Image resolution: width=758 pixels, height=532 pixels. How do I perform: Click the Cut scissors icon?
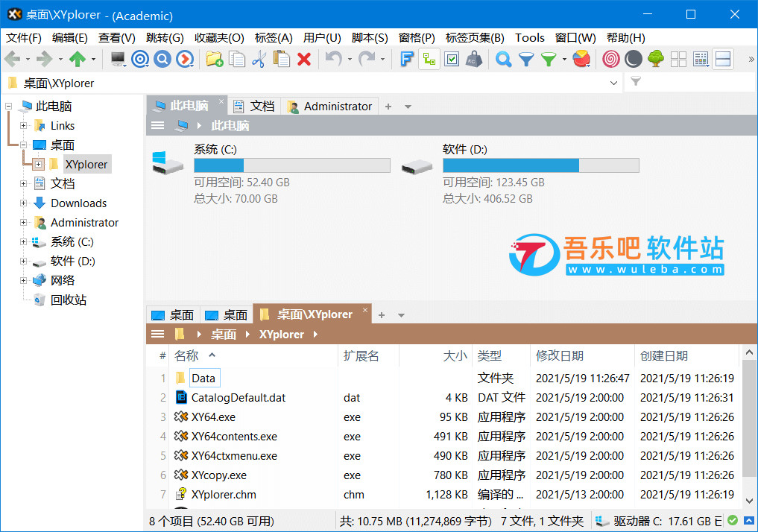click(x=259, y=60)
